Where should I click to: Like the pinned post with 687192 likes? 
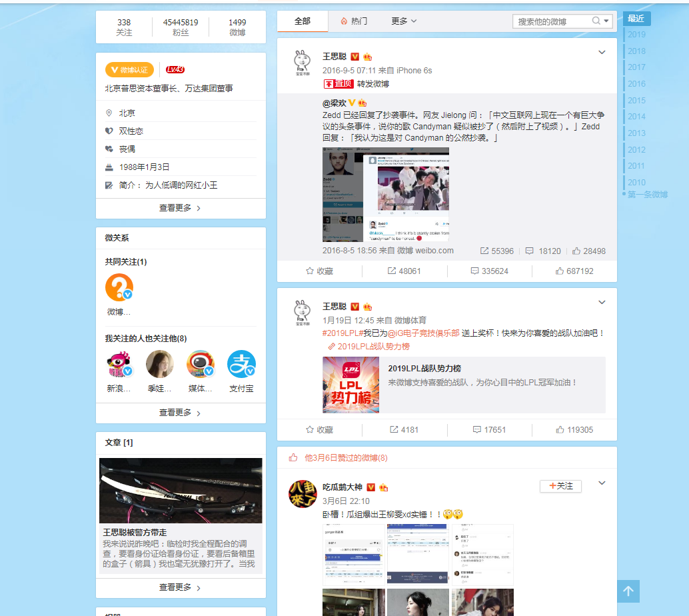tap(574, 271)
